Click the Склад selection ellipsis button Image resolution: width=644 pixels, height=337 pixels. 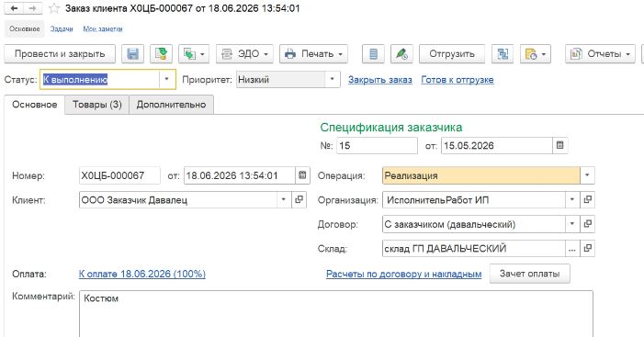tap(572, 249)
